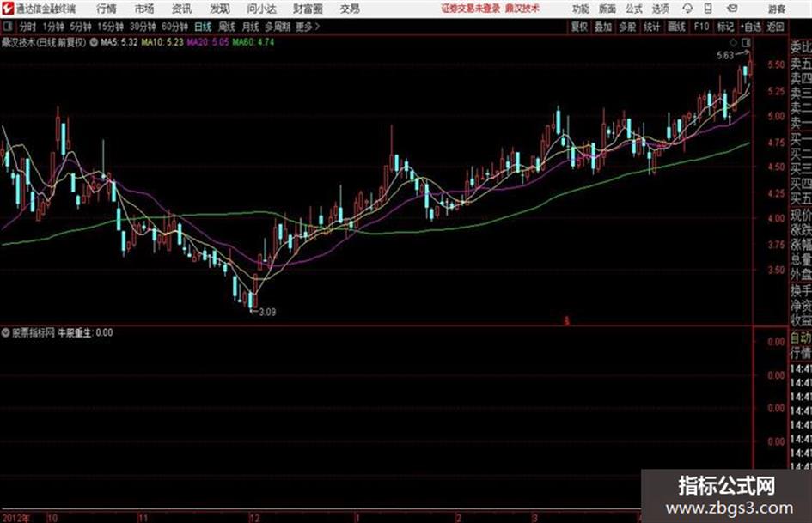Click the 股票指标网 indicator source label
This screenshot has height=523, width=812.
(x=34, y=332)
